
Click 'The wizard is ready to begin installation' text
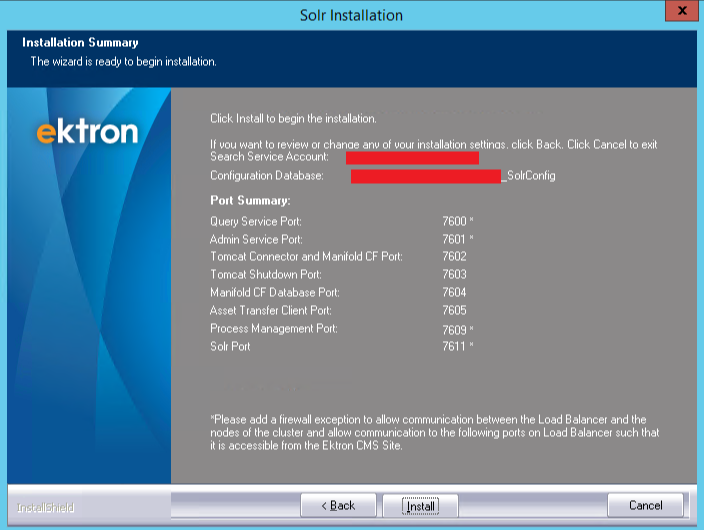point(123,62)
